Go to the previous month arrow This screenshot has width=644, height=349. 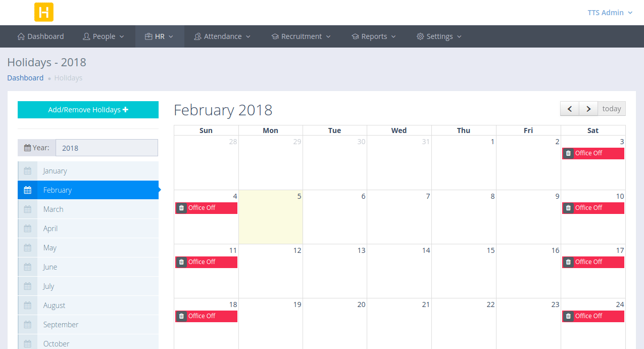tap(570, 109)
